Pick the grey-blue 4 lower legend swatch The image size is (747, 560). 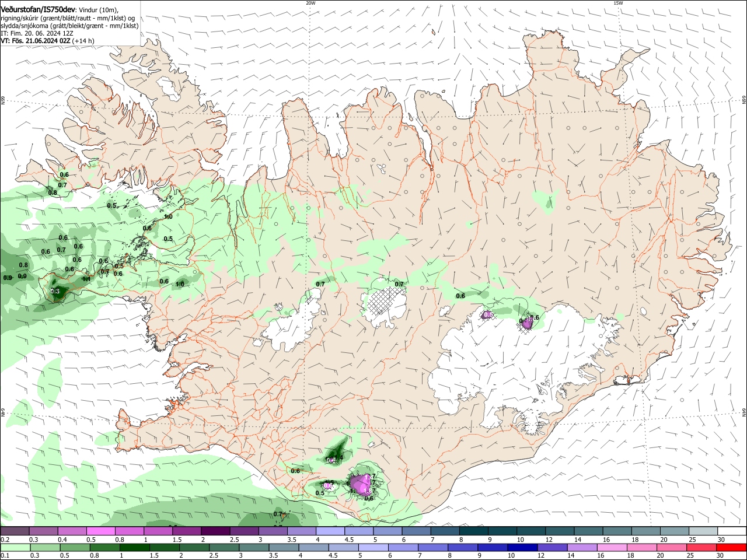coord(313,547)
